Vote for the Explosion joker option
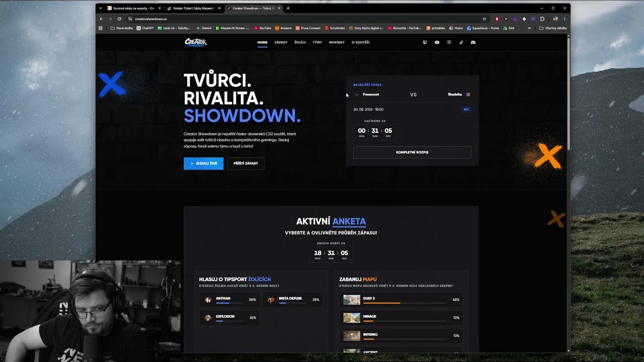This screenshot has width=644, height=362. 230,318
